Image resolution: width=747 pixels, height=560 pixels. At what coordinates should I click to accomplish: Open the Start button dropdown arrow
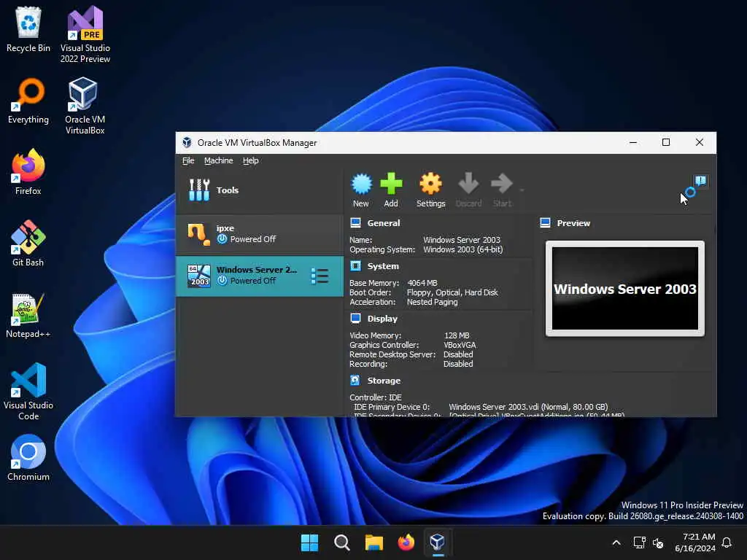pyautogui.click(x=522, y=190)
